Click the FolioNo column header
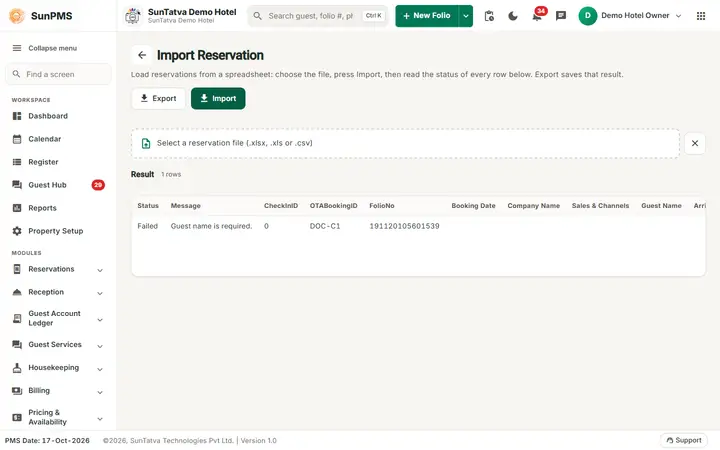The width and height of the screenshot is (720, 450). click(x=382, y=206)
